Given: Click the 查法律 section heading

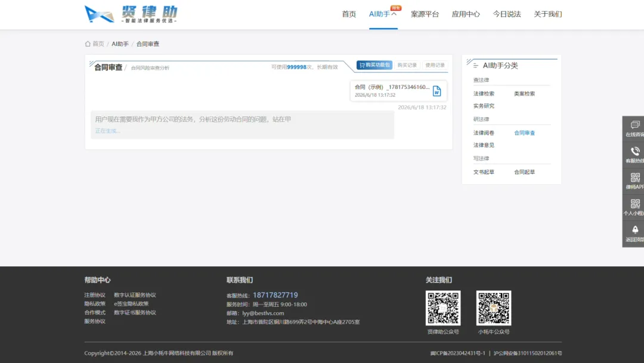Looking at the screenshot, I should [481, 80].
